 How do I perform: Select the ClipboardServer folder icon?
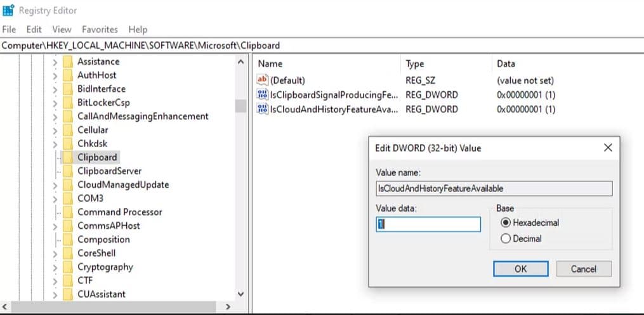click(68, 171)
